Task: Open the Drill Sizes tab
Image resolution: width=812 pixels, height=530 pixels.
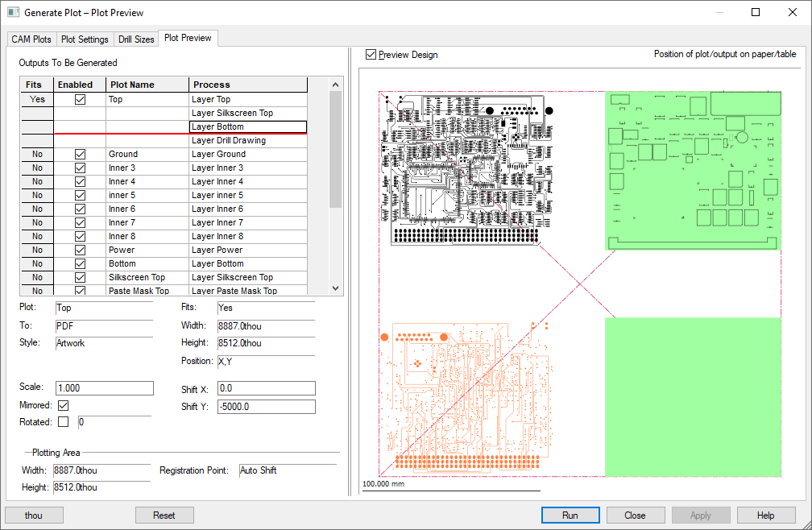Action: pos(136,39)
